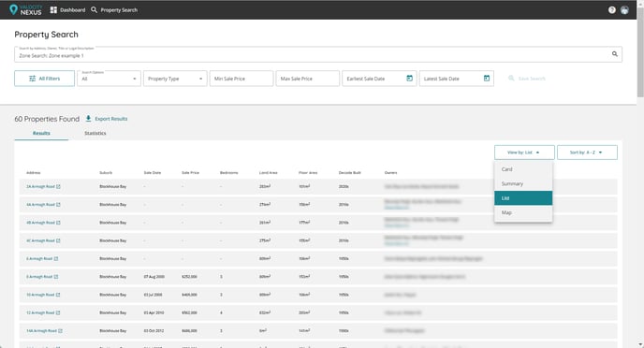644x348 pixels.
Task: Choose Summary view from the dropdown
Action: click(x=523, y=184)
